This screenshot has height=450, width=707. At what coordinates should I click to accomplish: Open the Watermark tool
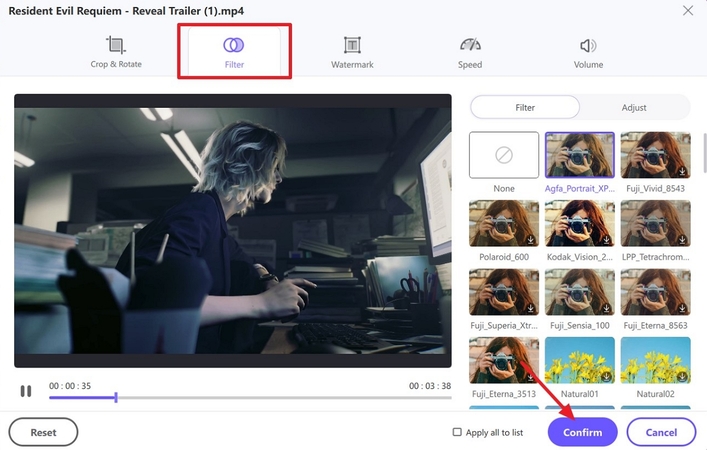(x=352, y=52)
